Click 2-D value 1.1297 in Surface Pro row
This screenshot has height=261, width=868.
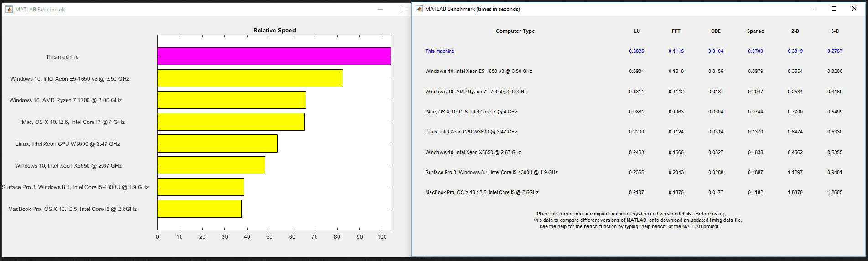[x=795, y=172]
